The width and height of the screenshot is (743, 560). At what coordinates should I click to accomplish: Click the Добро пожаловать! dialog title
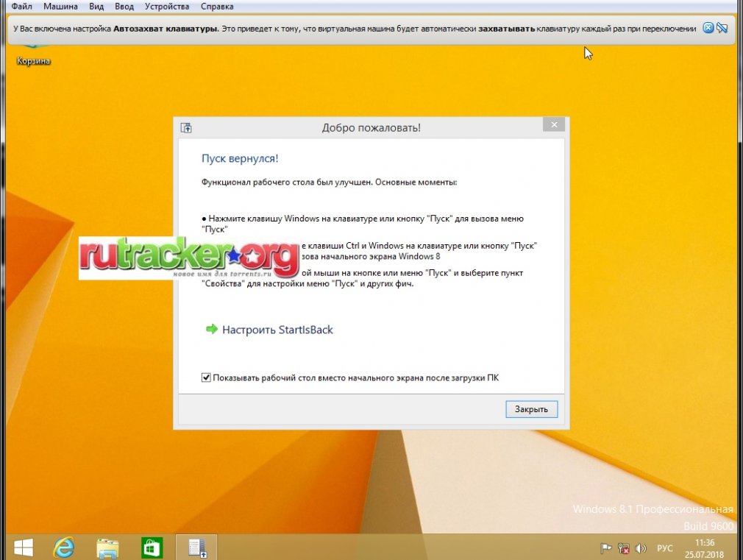(x=371, y=127)
